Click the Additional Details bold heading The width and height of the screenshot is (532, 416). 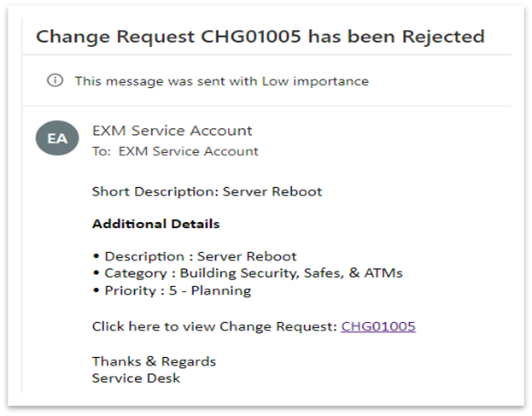click(x=156, y=224)
